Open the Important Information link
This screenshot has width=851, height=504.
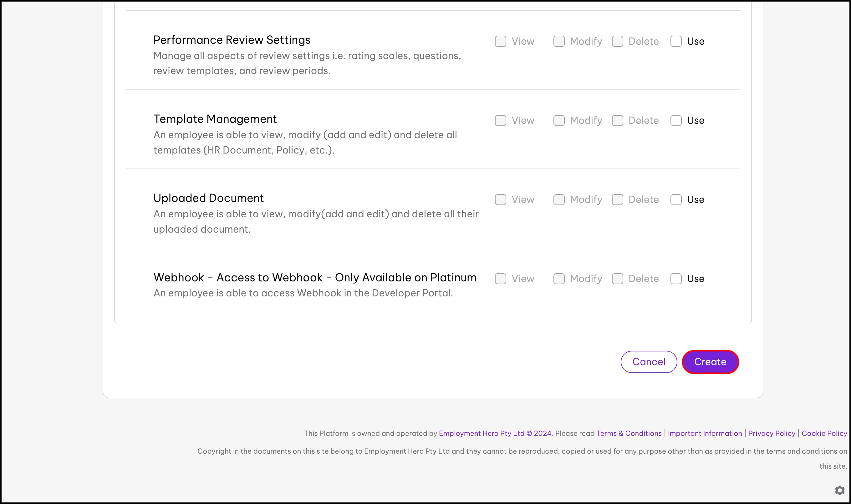705,433
